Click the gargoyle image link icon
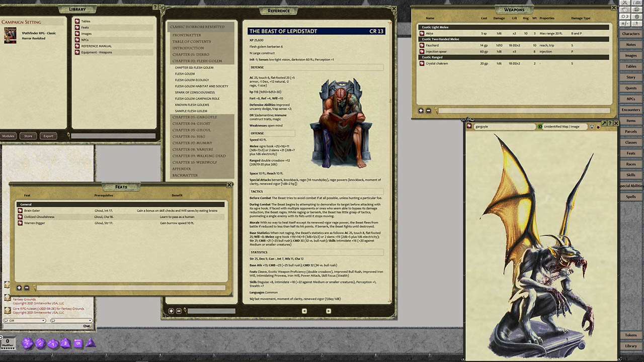The width and height of the screenshot is (644, 362). pyautogui.click(x=469, y=127)
